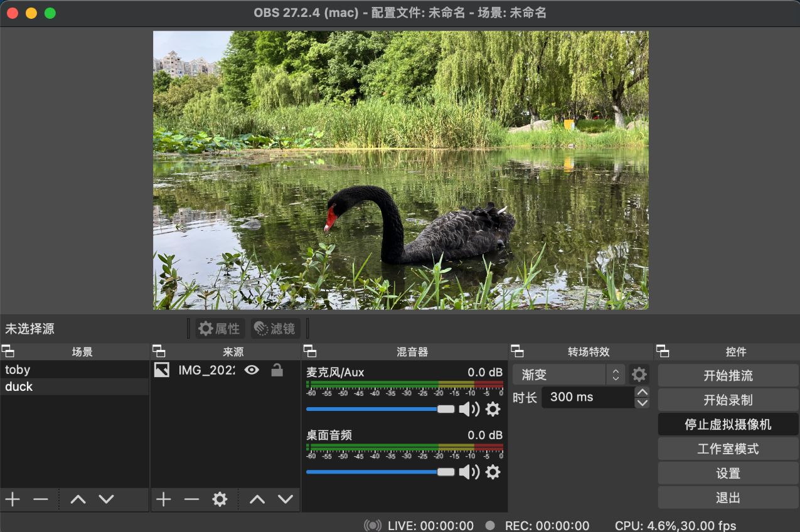Open 麦克风/Aux audio settings gear
Image resolution: width=800 pixels, height=532 pixels.
[x=493, y=410]
